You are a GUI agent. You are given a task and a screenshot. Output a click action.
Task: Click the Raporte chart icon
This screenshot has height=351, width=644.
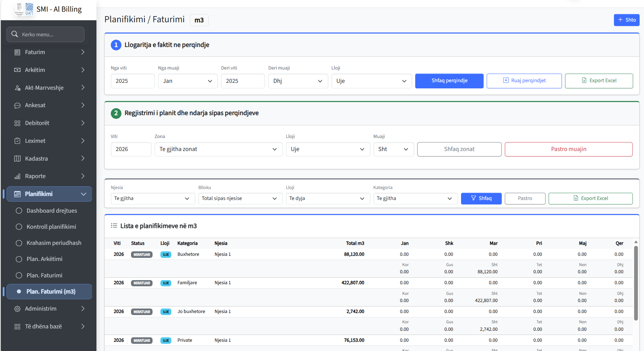pos(17,176)
